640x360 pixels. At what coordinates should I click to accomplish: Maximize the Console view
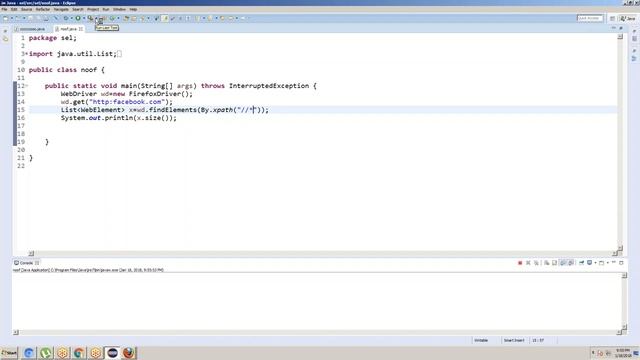point(621,263)
